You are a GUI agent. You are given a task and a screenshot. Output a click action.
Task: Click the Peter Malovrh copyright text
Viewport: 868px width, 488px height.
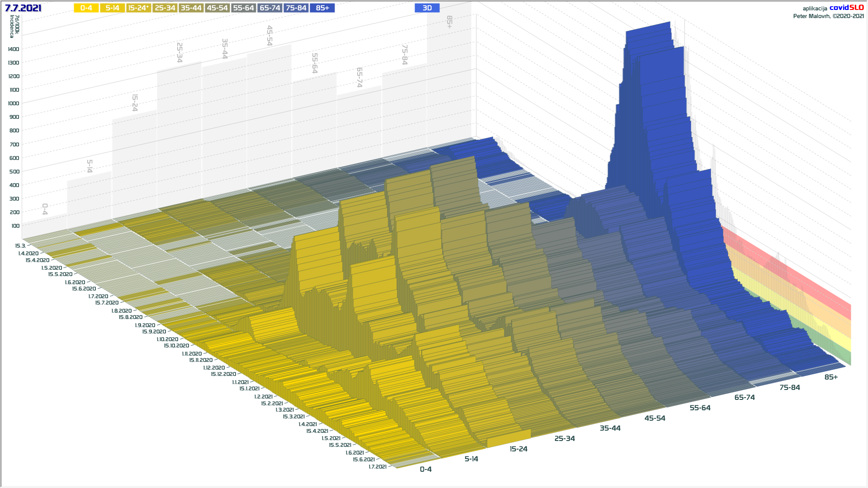coord(828,16)
